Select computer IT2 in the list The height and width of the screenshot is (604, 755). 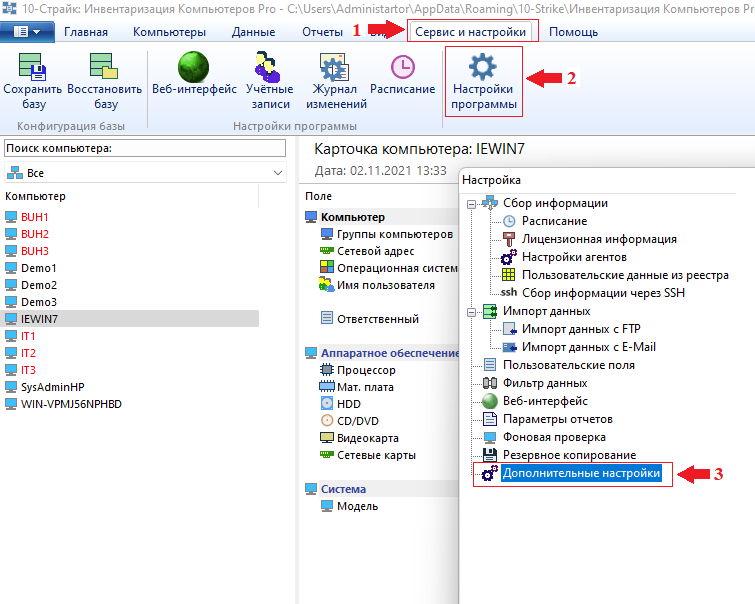[x=28, y=353]
